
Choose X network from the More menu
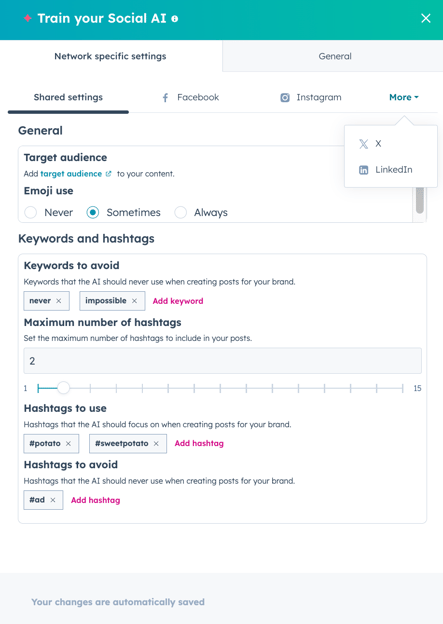[x=370, y=144]
